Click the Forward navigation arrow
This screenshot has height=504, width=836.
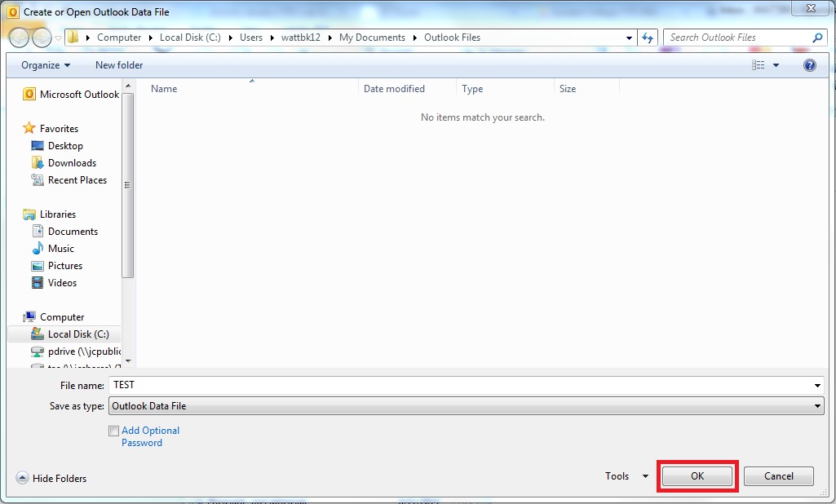point(42,38)
